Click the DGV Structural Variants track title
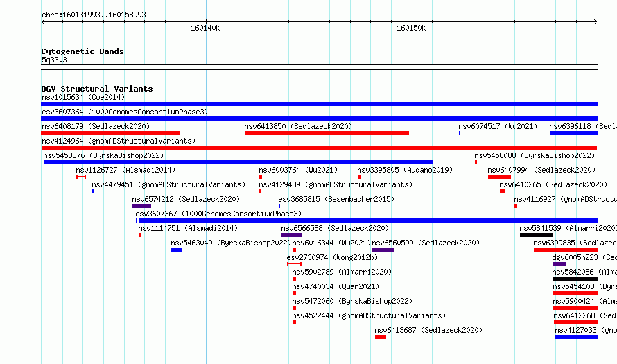This screenshot has width=617, height=364. tap(97, 89)
